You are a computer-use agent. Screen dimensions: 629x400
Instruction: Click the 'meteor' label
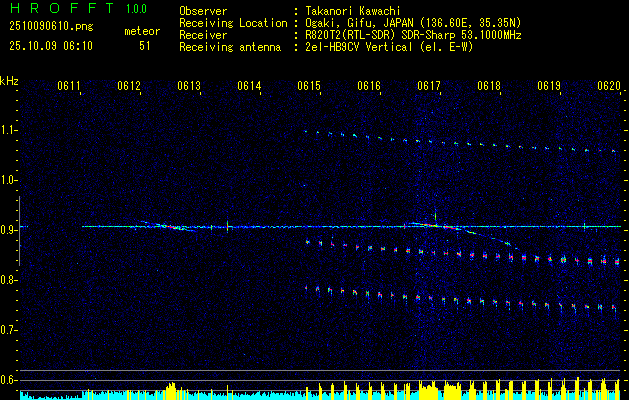(142, 31)
